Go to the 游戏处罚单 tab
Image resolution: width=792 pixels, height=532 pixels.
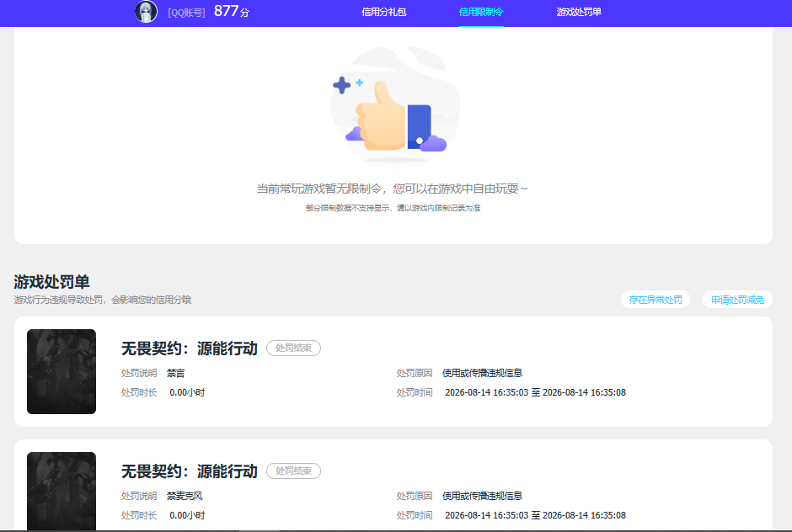[x=579, y=12]
